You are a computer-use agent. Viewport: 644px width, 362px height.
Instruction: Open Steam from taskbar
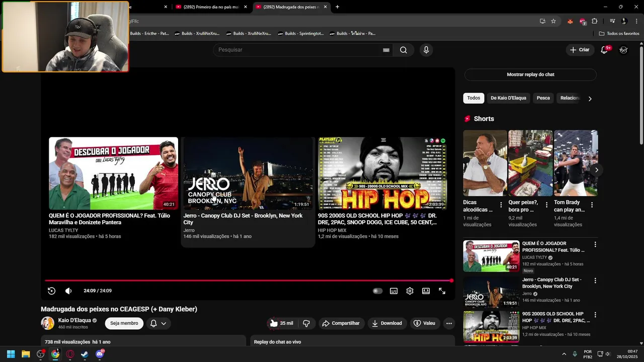click(x=85, y=354)
